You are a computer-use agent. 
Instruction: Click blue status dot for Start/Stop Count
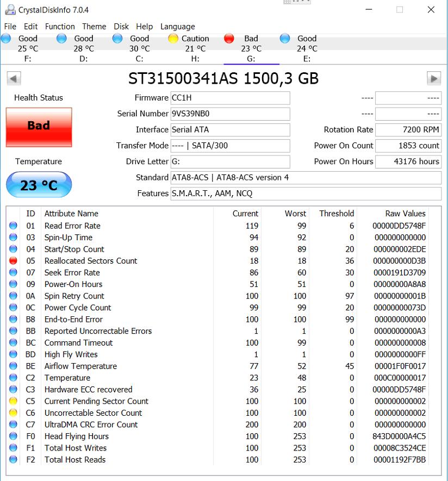point(13,249)
